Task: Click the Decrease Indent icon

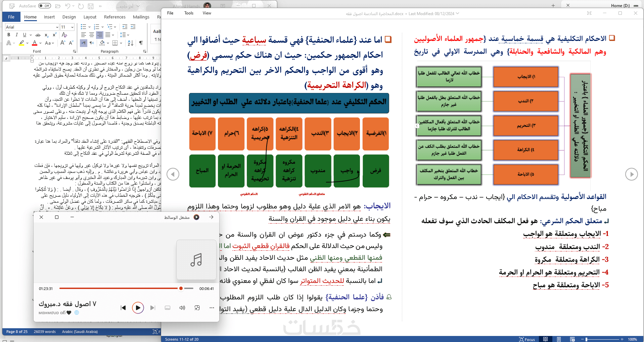Action: [x=125, y=27]
